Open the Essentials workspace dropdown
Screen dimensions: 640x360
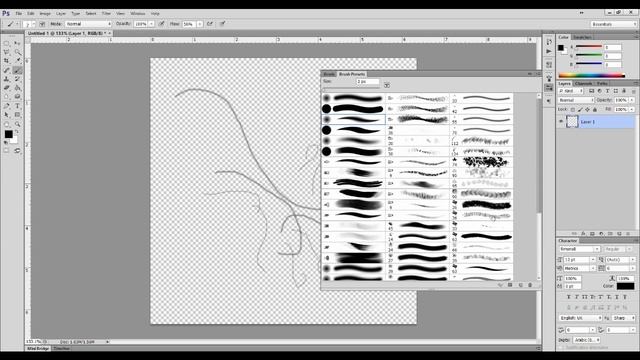(x=613, y=24)
